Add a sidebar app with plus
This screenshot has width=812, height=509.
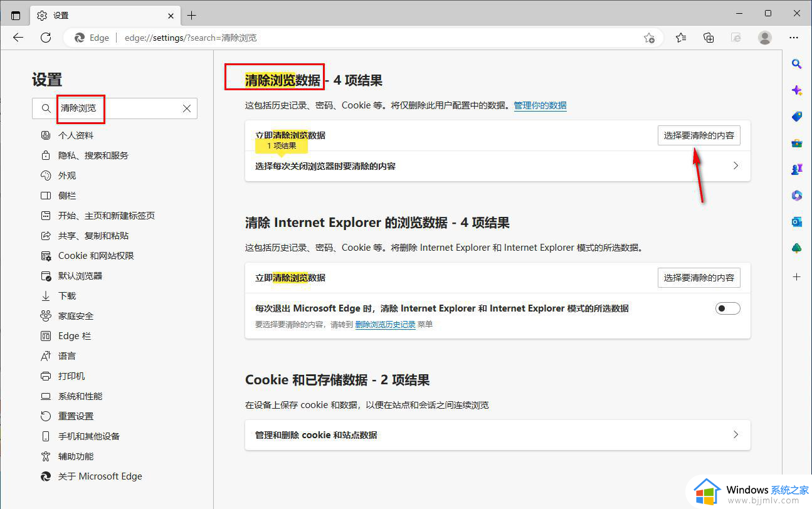[x=796, y=276]
